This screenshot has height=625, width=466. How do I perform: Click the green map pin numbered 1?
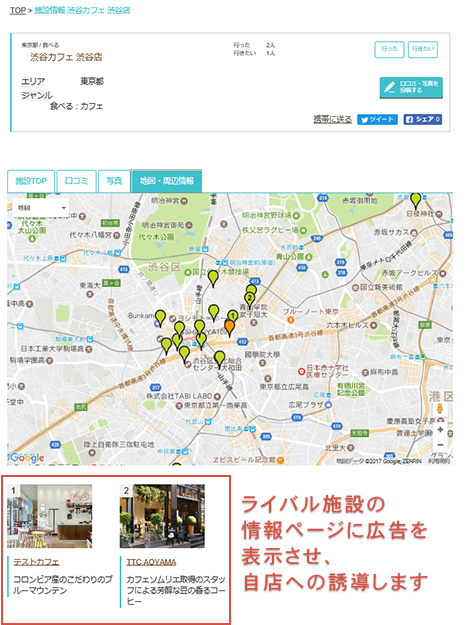coord(233,317)
